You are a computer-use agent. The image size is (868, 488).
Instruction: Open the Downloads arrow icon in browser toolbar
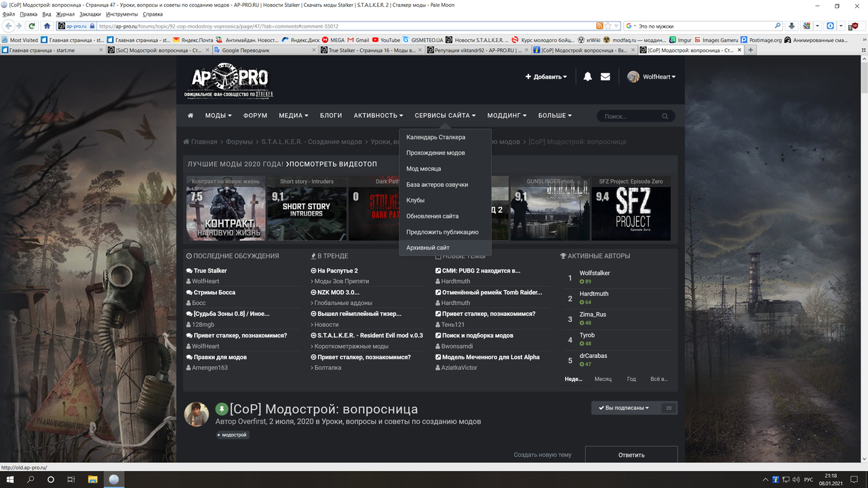[x=791, y=26]
